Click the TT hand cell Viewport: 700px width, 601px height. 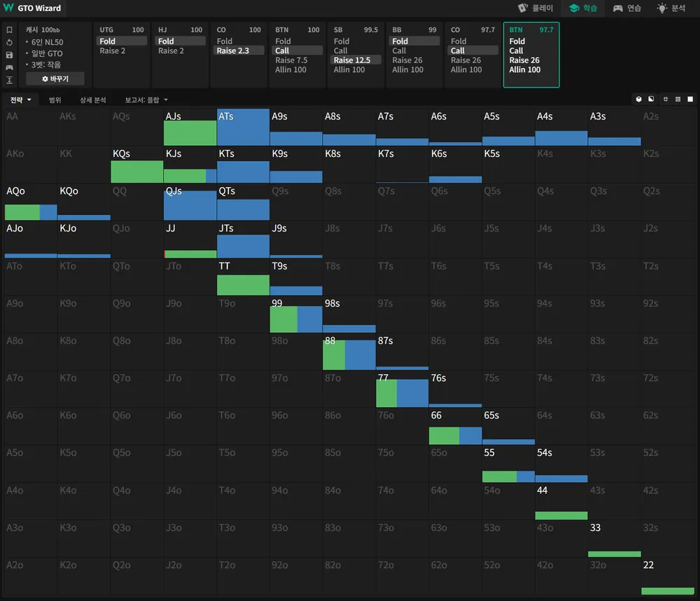click(244, 277)
